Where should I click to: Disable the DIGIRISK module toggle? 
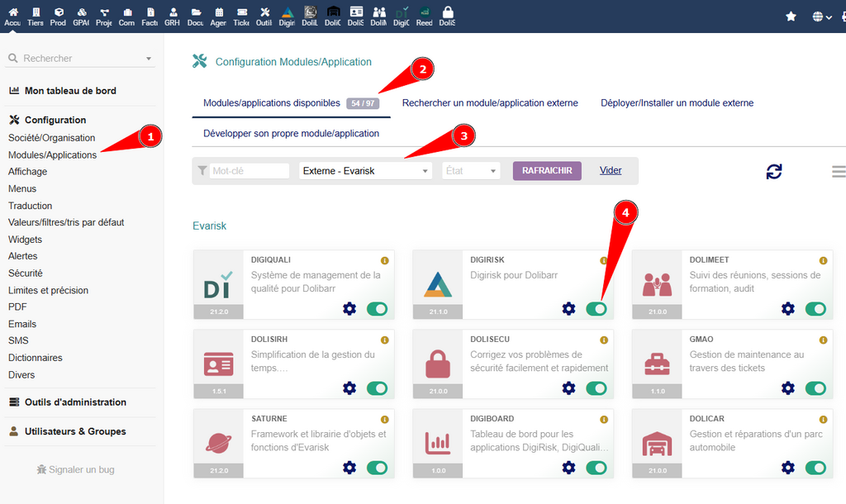coord(596,308)
